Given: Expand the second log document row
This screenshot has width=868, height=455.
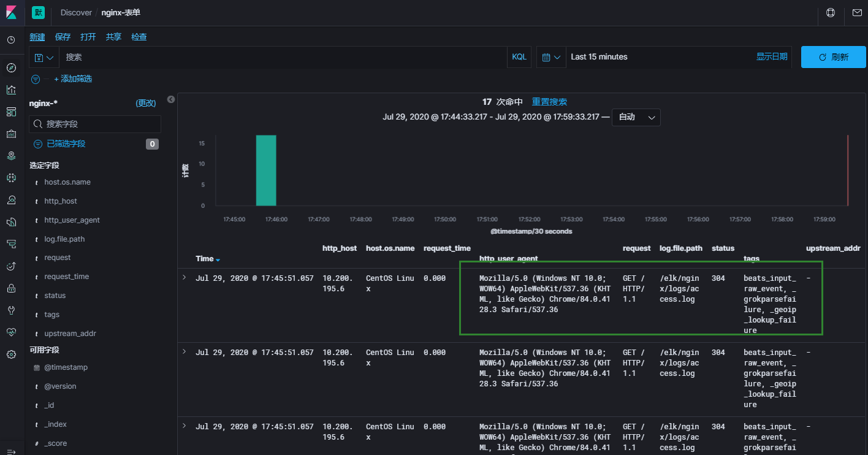Looking at the screenshot, I should click(184, 353).
